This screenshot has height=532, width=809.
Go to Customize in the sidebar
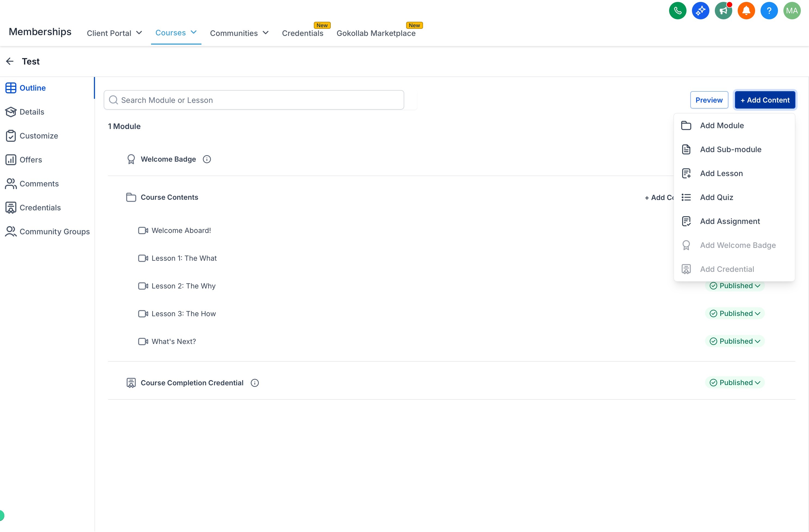pos(39,136)
